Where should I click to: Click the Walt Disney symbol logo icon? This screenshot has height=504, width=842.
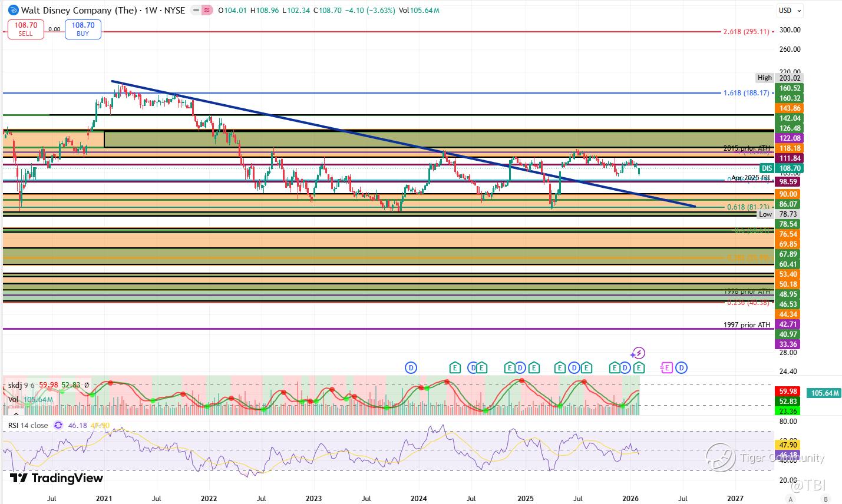point(13,10)
